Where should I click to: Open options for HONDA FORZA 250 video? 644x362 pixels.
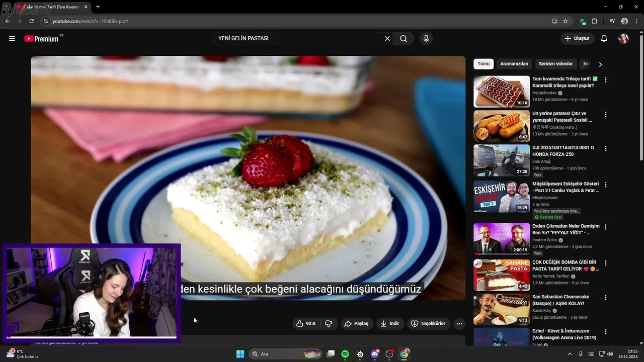pyautogui.click(x=606, y=149)
